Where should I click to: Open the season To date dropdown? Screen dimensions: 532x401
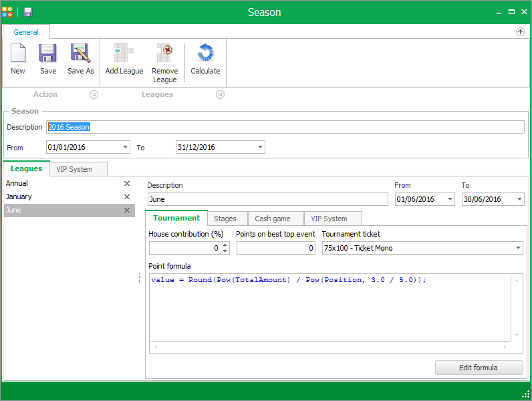click(x=260, y=147)
